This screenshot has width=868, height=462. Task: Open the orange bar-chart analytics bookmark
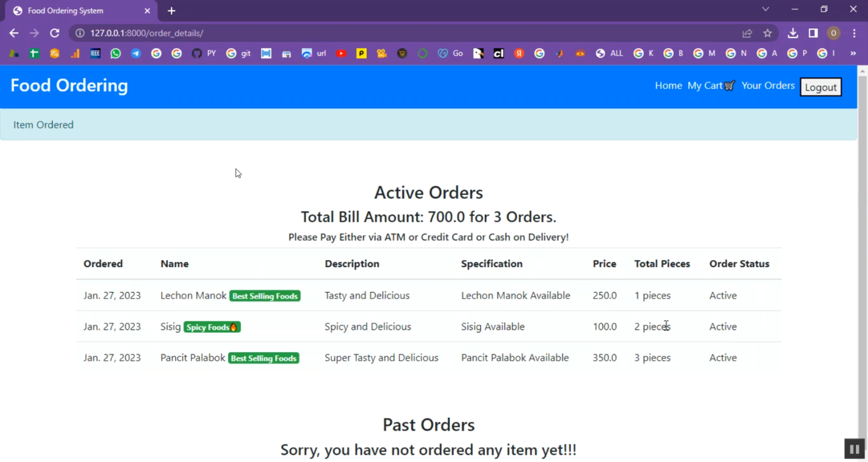point(75,53)
